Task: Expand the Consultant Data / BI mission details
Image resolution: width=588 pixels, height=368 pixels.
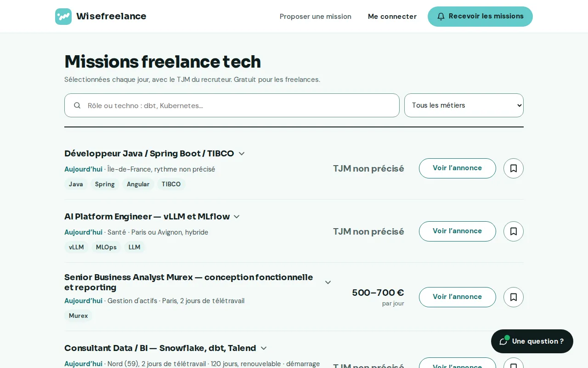Action: [264, 348]
